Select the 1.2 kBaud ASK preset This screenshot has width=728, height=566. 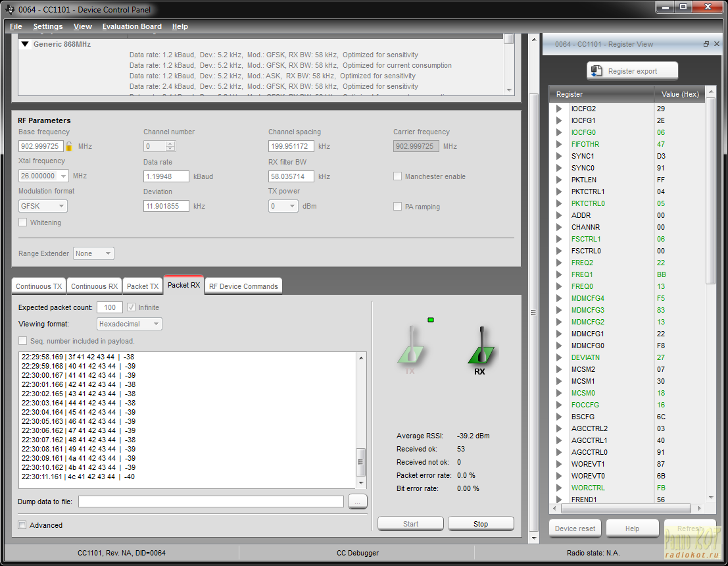272,76
